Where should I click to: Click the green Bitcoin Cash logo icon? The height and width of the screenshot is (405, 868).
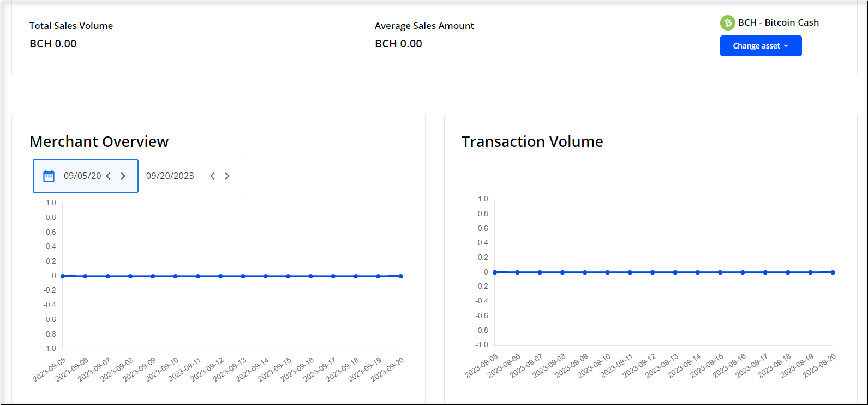point(727,23)
